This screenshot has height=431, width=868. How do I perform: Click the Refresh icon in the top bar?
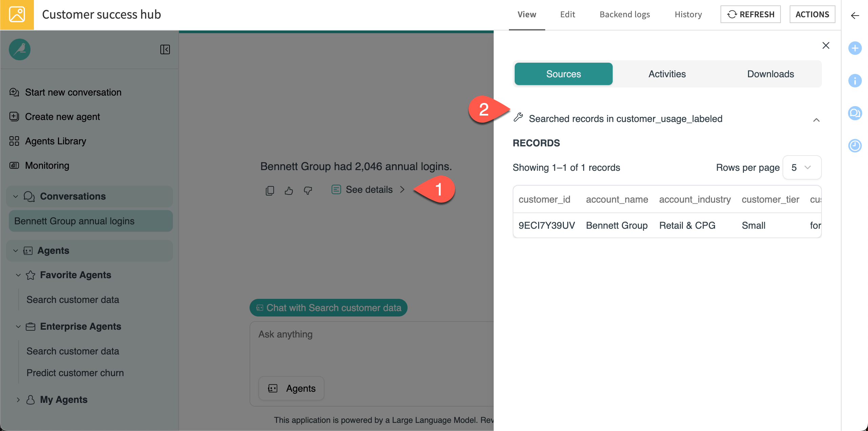coord(732,14)
